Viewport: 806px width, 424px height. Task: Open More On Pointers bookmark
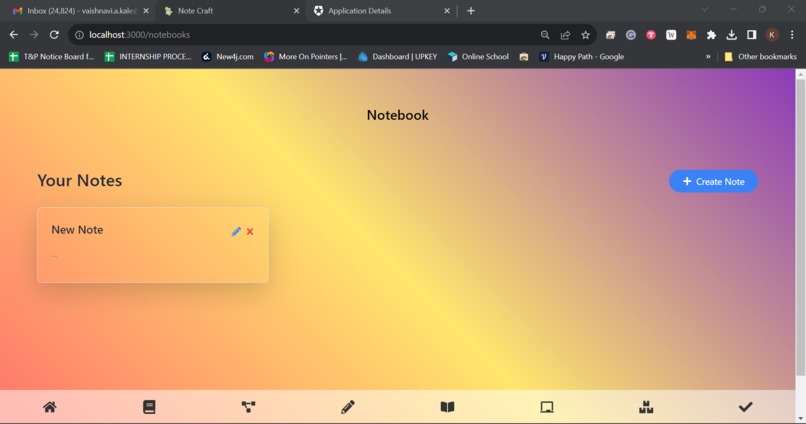(x=306, y=57)
